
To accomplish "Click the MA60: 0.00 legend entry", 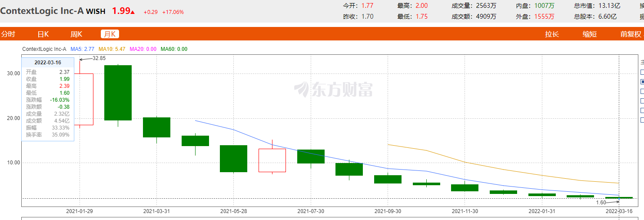I will click(x=174, y=49).
